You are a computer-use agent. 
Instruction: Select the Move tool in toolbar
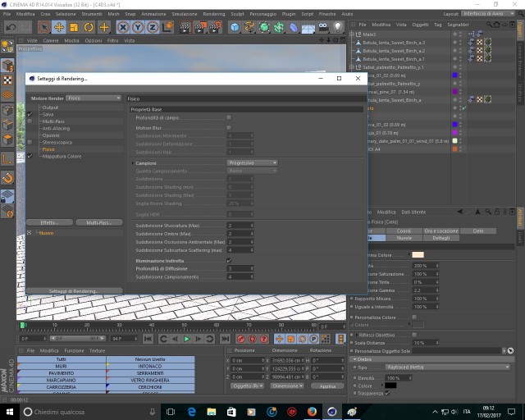pos(59,27)
